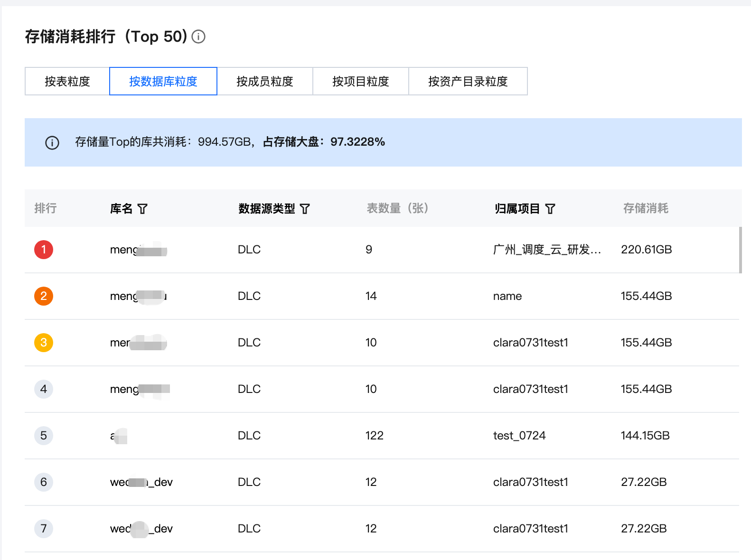
Task: Click the red rank 1 badge
Action: pos(44,250)
